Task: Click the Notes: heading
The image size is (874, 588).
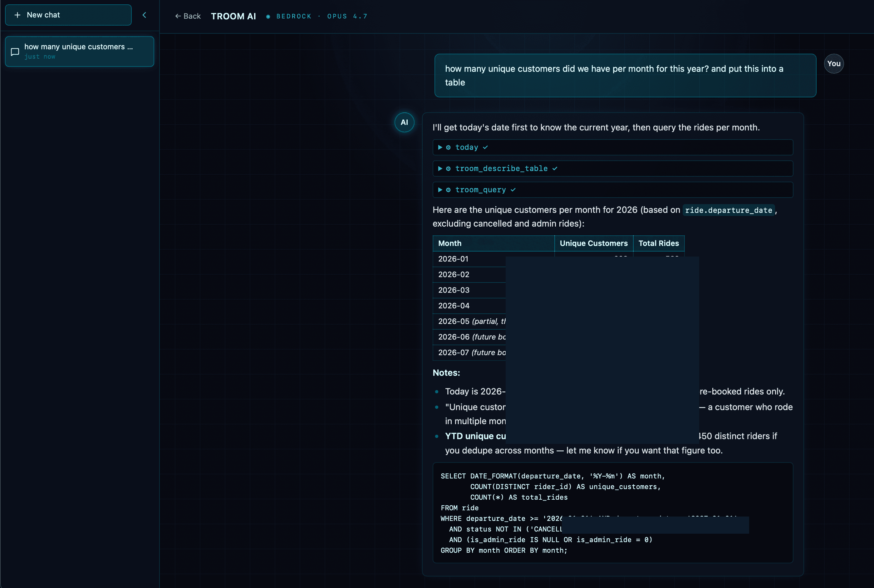Action: [446, 373]
